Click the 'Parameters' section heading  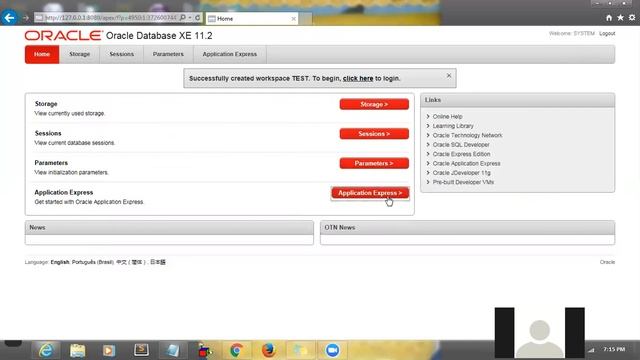pyautogui.click(x=51, y=162)
